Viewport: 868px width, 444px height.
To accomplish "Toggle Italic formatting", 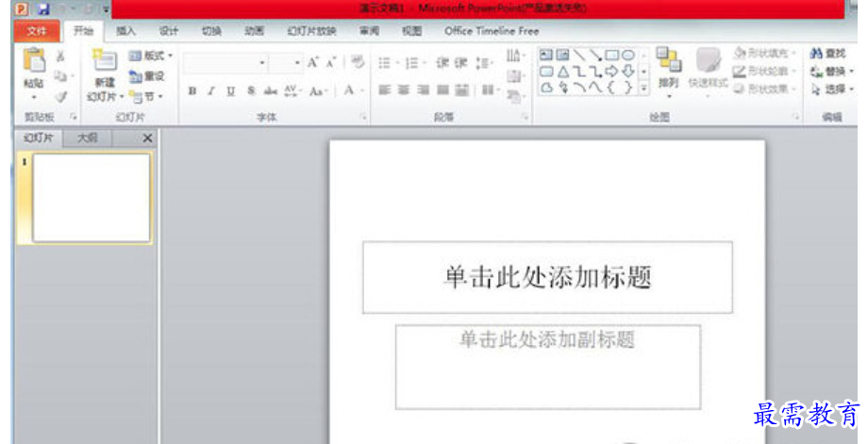I will tap(211, 91).
